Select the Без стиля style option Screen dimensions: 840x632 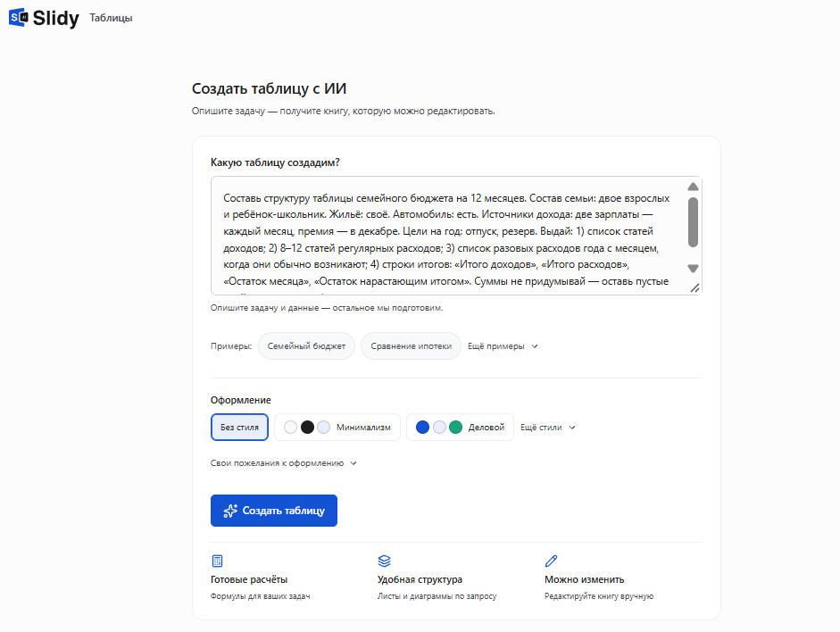pos(239,428)
